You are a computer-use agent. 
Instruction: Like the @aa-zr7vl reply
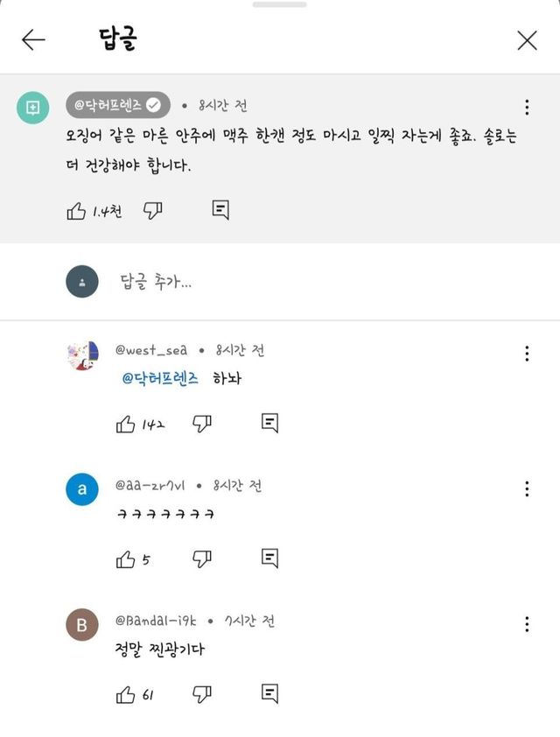click(x=126, y=558)
